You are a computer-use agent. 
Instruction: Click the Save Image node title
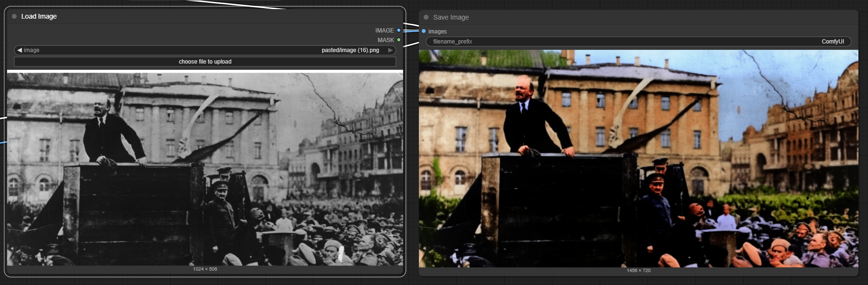click(451, 17)
